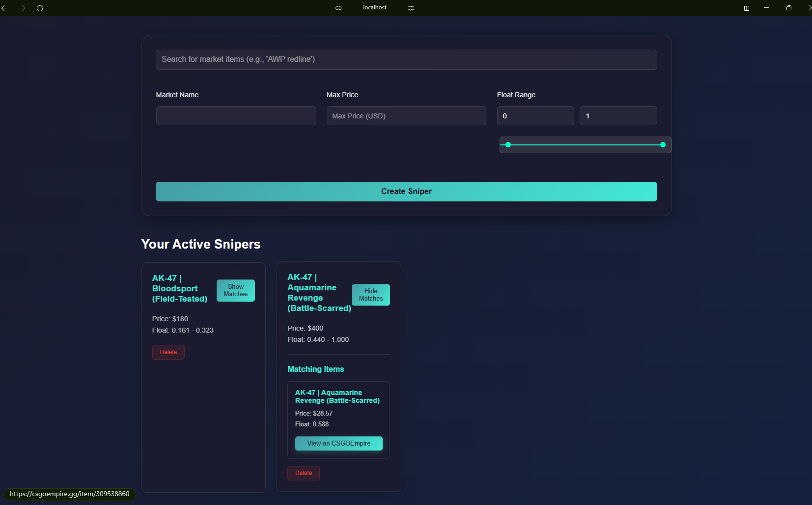Viewport: 812px width, 505px height.
Task: Delete the AK-47 Bloodsport sniper
Action: tap(168, 352)
